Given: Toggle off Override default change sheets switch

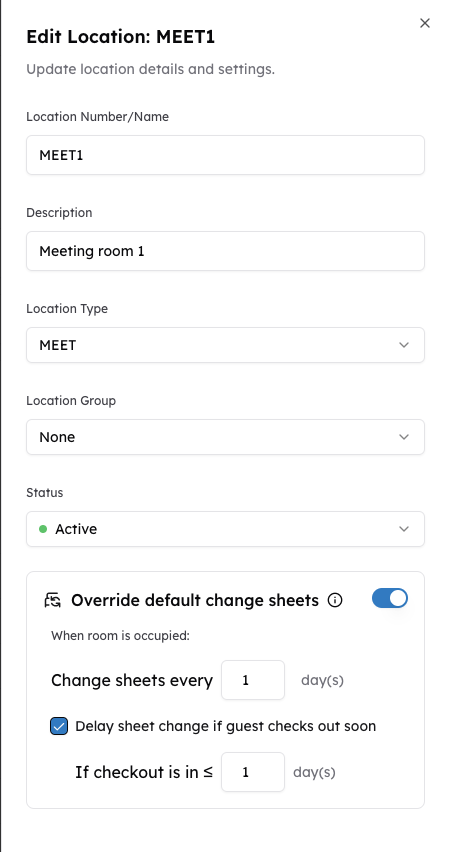Looking at the screenshot, I should click(390, 598).
